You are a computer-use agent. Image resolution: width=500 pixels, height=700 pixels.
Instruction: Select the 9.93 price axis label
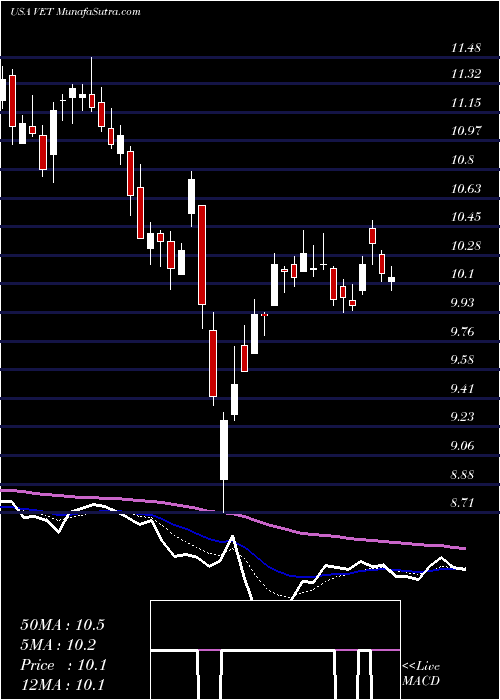[462, 303]
